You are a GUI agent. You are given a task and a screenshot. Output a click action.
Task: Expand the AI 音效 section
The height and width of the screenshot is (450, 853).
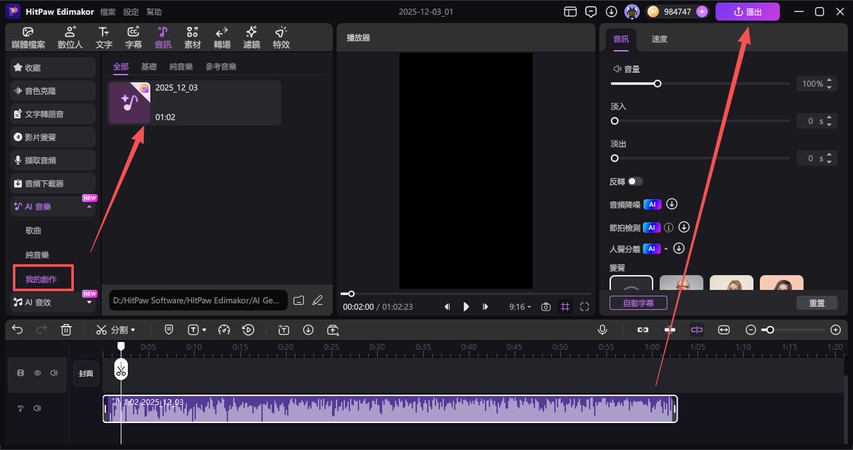89,303
